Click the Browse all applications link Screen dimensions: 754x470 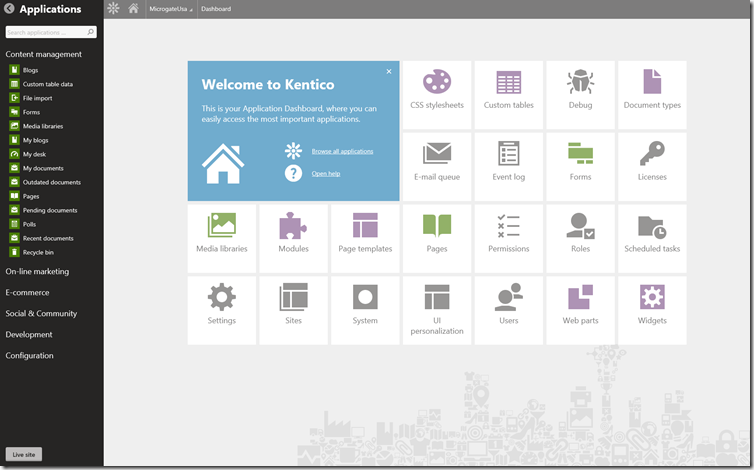click(x=342, y=151)
